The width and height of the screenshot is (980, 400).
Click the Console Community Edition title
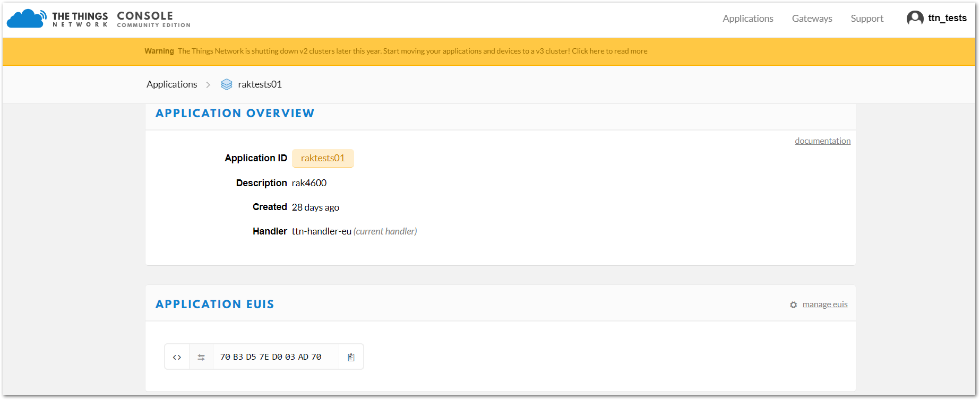(x=153, y=19)
